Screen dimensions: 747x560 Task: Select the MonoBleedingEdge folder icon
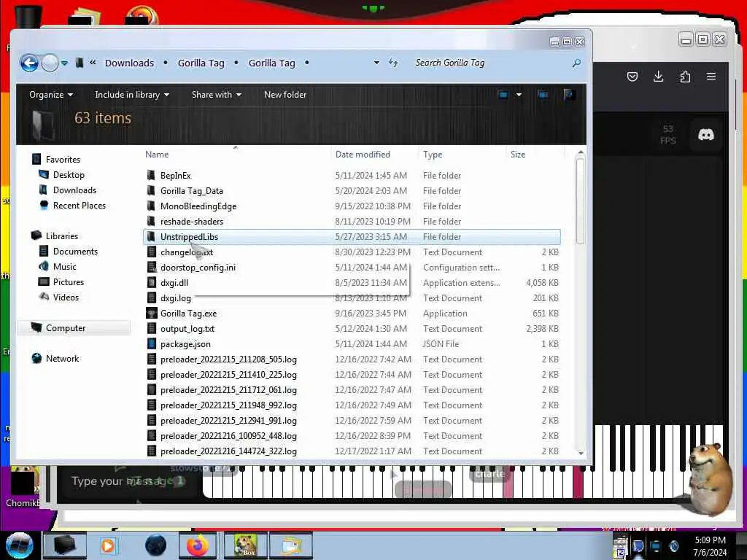pyautogui.click(x=151, y=206)
